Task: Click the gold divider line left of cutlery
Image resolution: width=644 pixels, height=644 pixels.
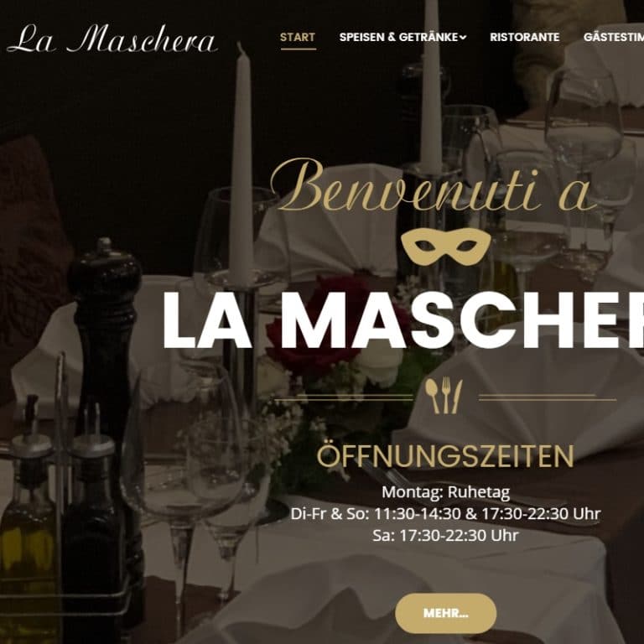Action: coord(344,397)
